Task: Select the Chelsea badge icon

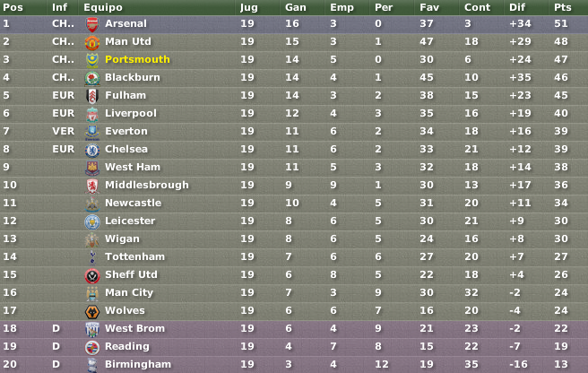Action: coord(92,151)
